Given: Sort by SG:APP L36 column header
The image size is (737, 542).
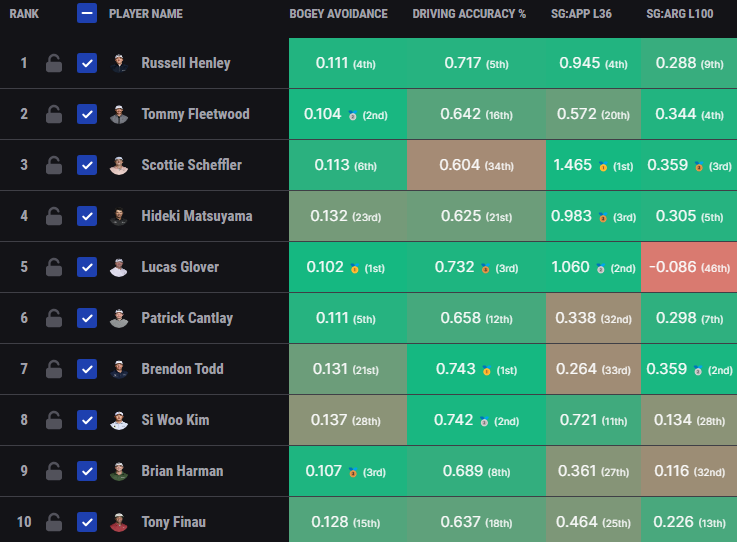Looking at the screenshot, I should pyautogui.click(x=581, y=14).
